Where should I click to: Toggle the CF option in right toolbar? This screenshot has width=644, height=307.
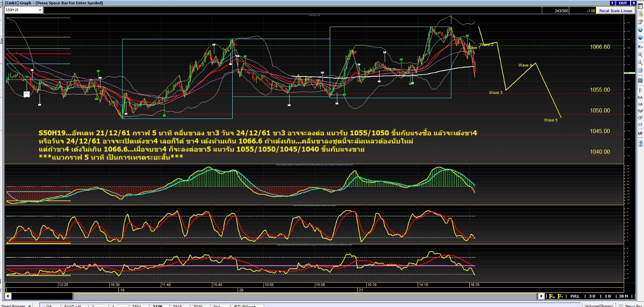[640, 125]
